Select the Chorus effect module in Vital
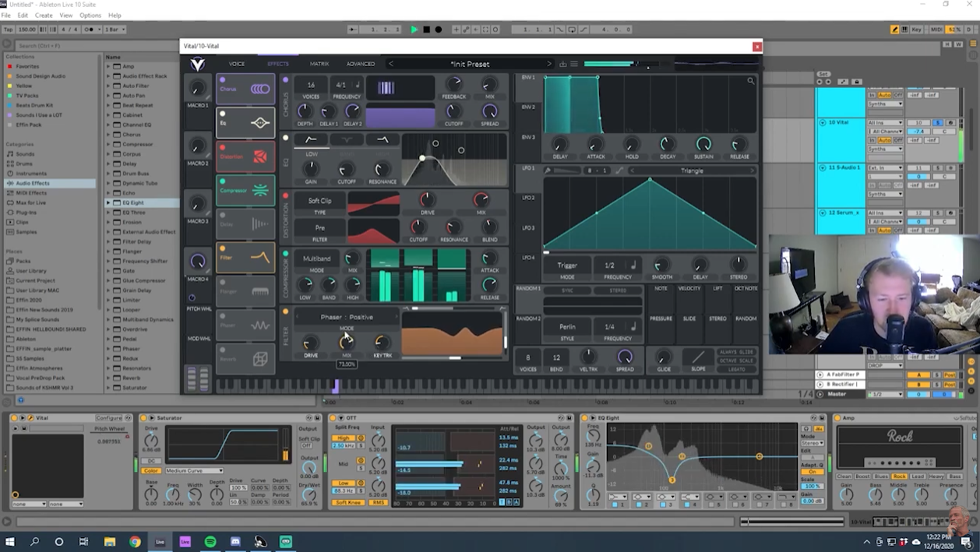The image size is (980, 552). pyautogui.click(x=245, y=89)
